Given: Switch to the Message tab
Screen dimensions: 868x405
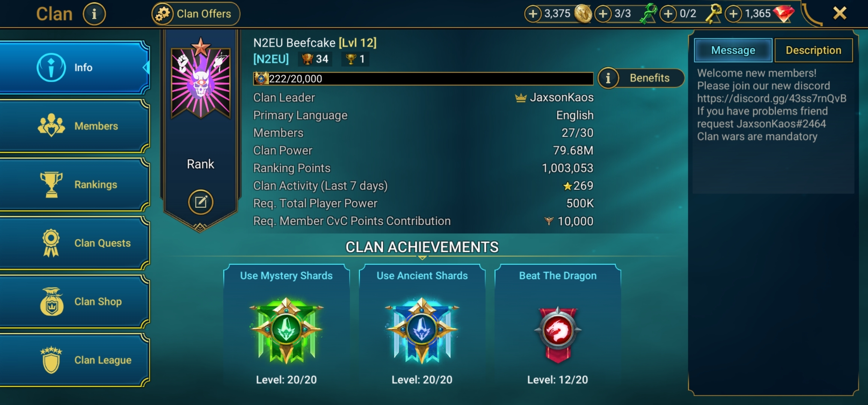Looking at the screenshot, I should click(733, 50).
